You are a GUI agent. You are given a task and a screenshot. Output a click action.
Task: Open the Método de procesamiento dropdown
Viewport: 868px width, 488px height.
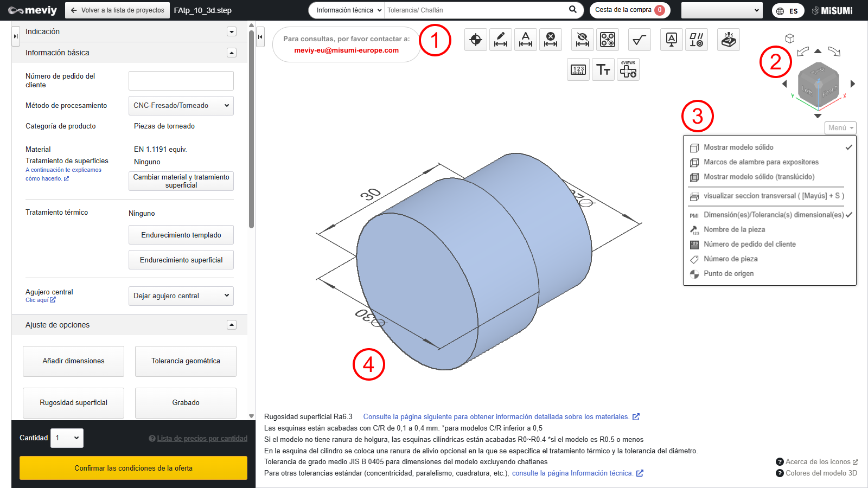pyautogui.click(x=181, y=106)
